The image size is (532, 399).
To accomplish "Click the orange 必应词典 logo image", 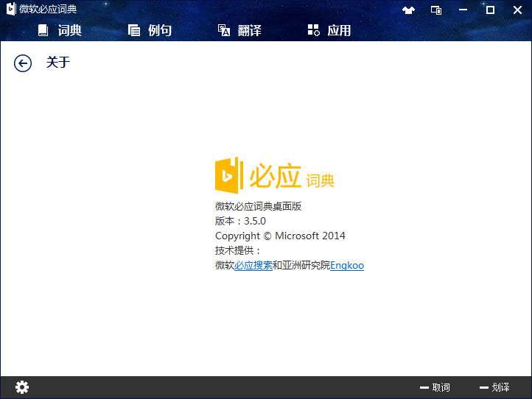I will click(275, 175).
